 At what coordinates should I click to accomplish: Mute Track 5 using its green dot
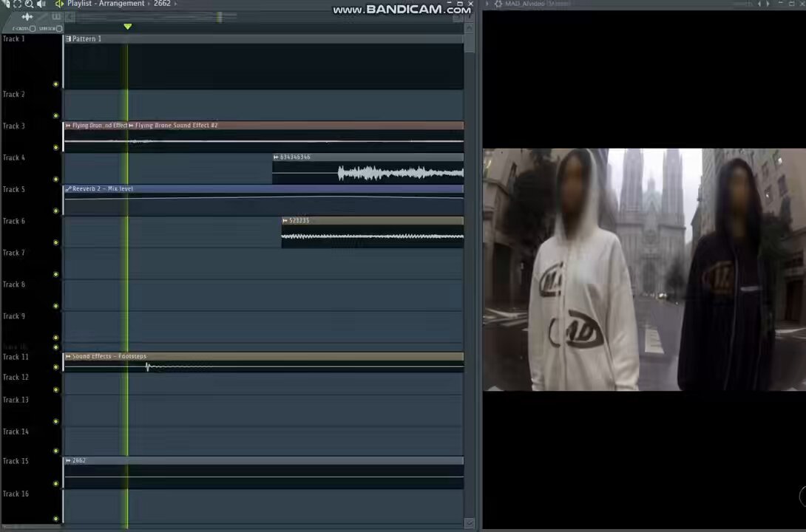click(56, 211)
